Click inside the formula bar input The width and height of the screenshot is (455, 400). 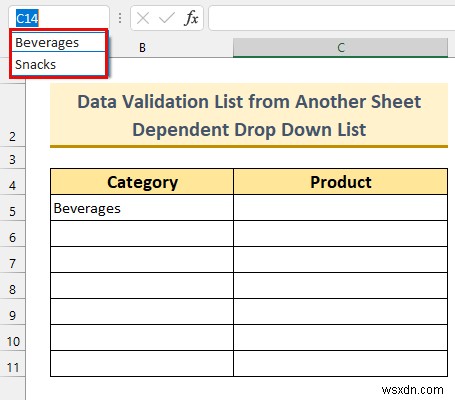tap(332, 18)
